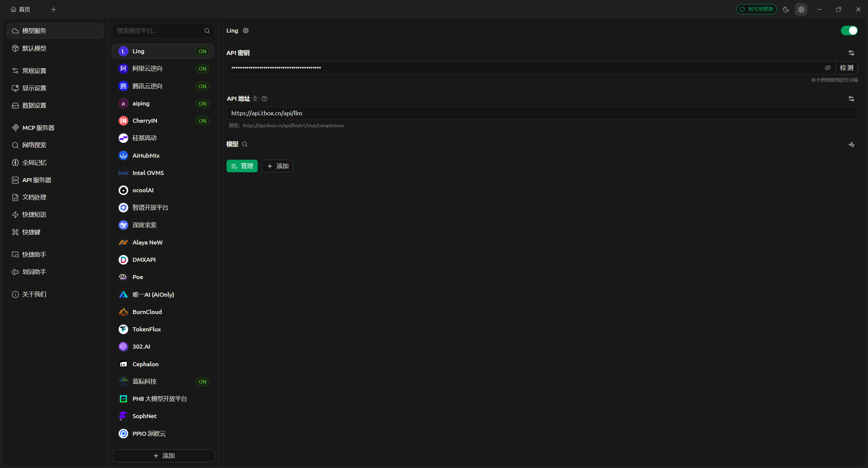Switch theme with the moon icon
Image resolution: width=868 pixels, height=468 pixels.
(x=786, y=9)
